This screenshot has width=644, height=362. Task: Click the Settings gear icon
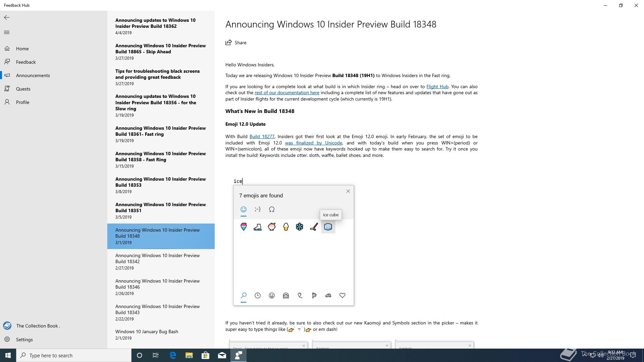click(x=7, y=340)
